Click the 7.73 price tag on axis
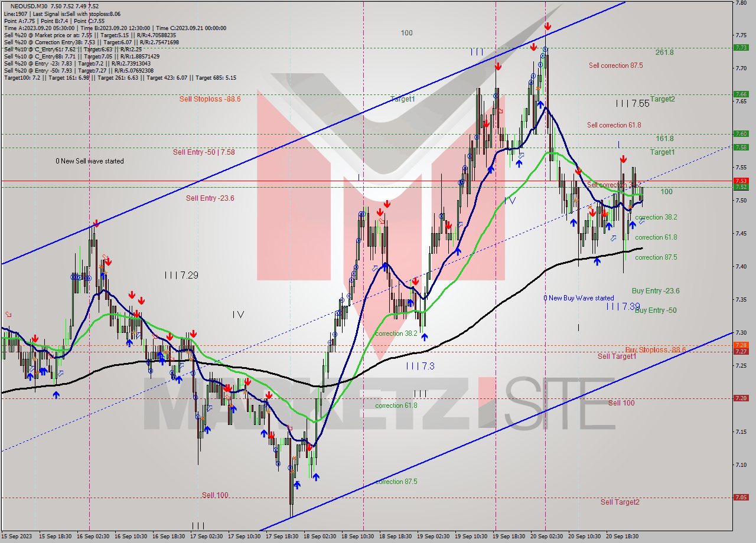756x543 pixels. pos(741,48)
